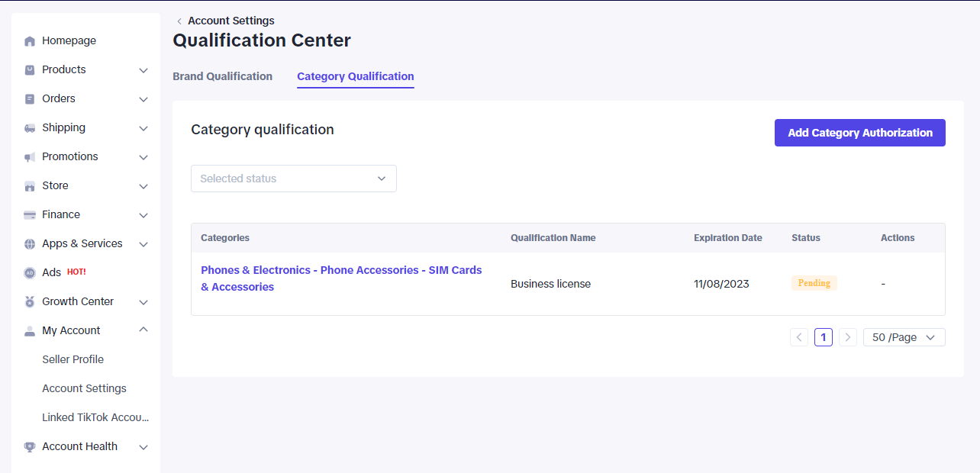Click the Promotions megaphone icon
The height and width of the screenshot is (473, 980).
point(30,157)
